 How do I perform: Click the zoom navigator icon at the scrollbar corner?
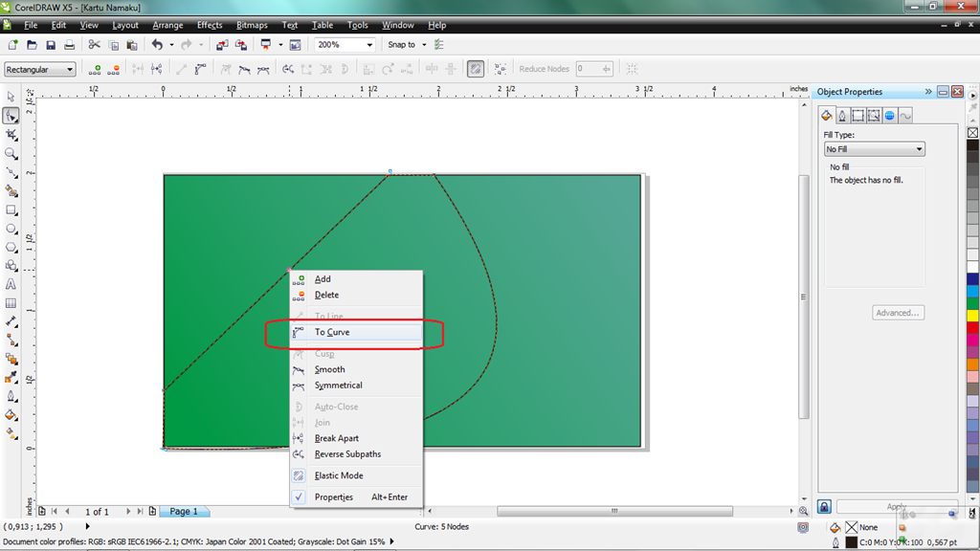(x=804, y=511)
